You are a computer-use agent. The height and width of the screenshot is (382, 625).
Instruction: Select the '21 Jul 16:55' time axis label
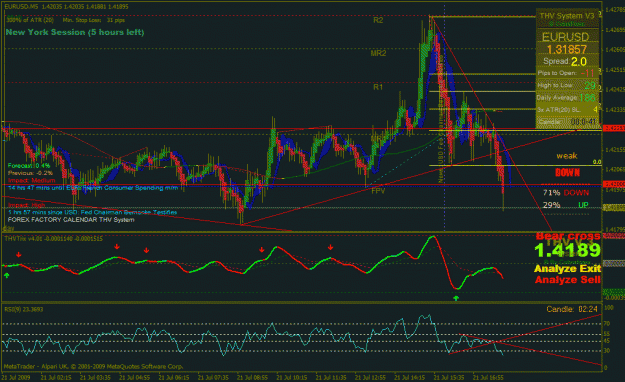tap(488, 377)
